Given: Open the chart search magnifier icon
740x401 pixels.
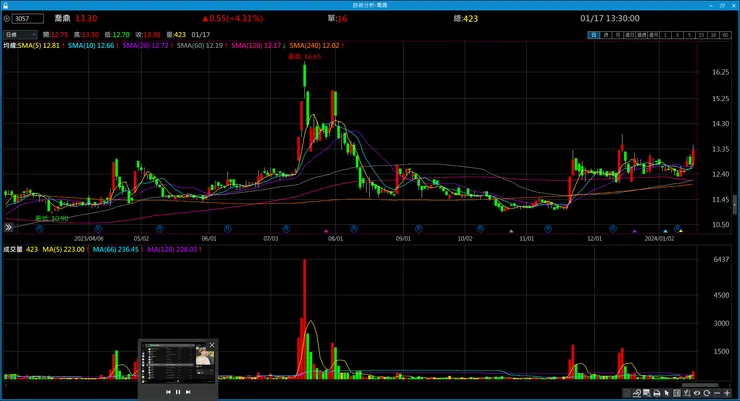Looking at the screenshot, I should (x=647, y=393).
